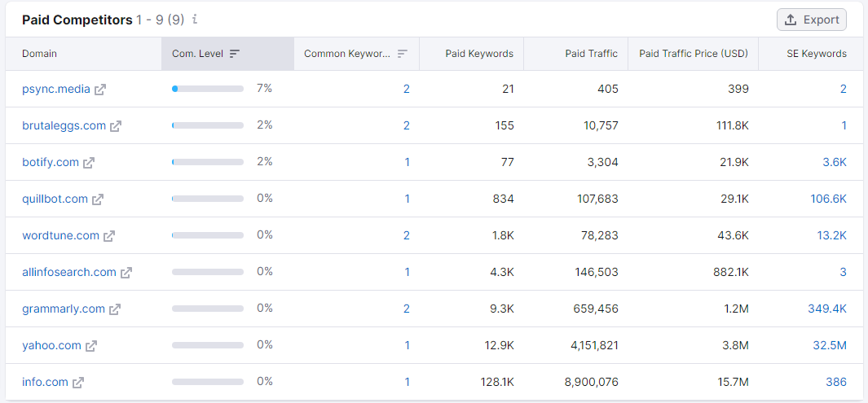Open common keywords count for psync.media
This screenshot has width=868, height=403.
[407, 89]
